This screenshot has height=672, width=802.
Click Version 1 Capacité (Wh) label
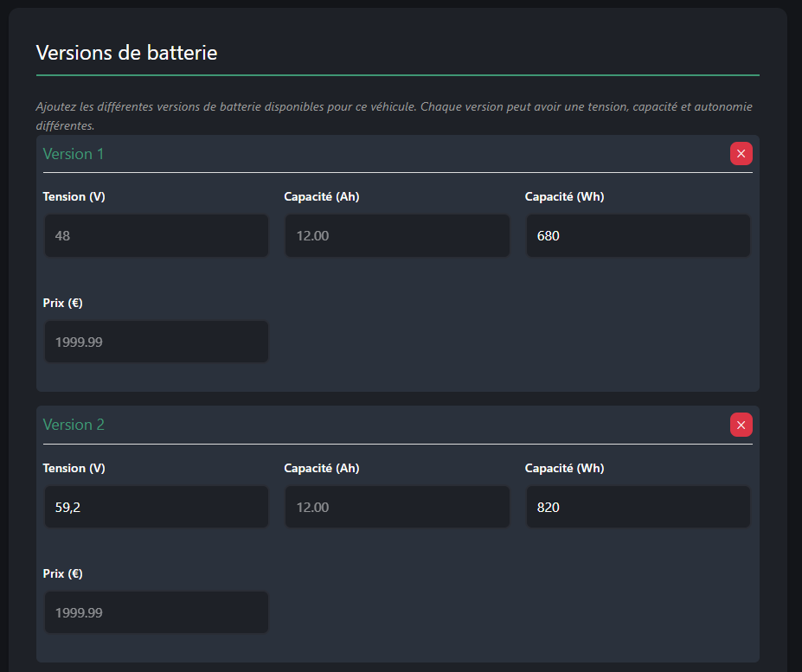click(564, 196)
